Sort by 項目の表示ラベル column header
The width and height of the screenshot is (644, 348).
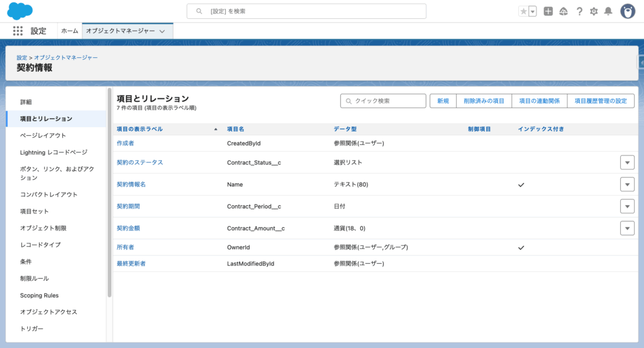tap(140, 129)
